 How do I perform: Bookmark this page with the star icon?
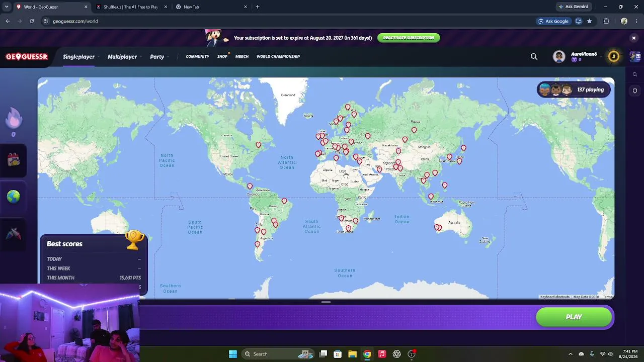[589, 21]
